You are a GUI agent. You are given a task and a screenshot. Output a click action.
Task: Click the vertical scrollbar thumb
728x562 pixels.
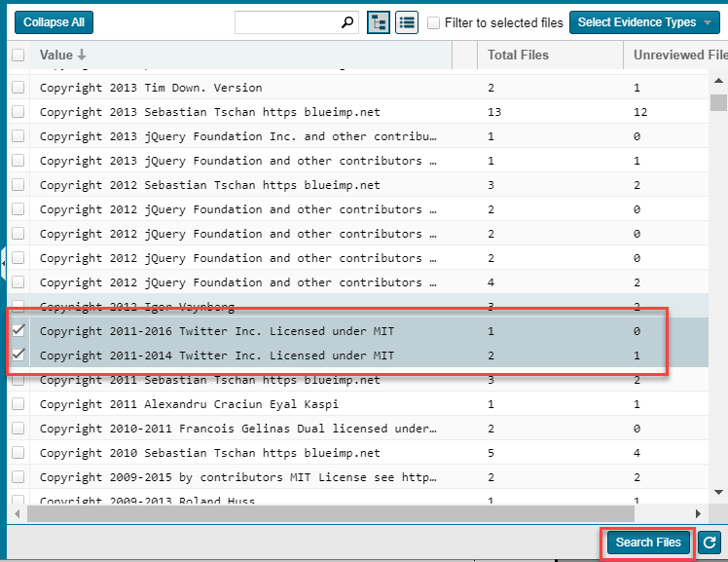click(718, 103)
